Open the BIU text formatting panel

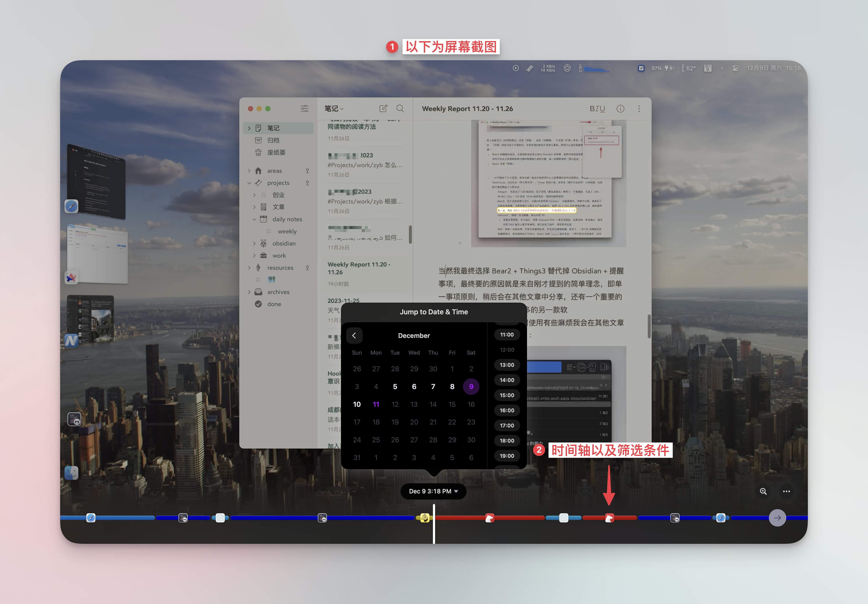(x=597, y=108)
